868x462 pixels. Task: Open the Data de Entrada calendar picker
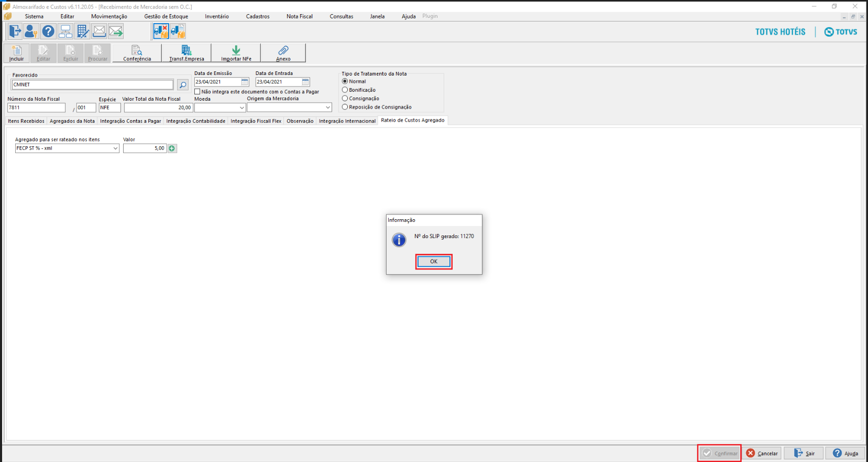[x=305, y=82]
